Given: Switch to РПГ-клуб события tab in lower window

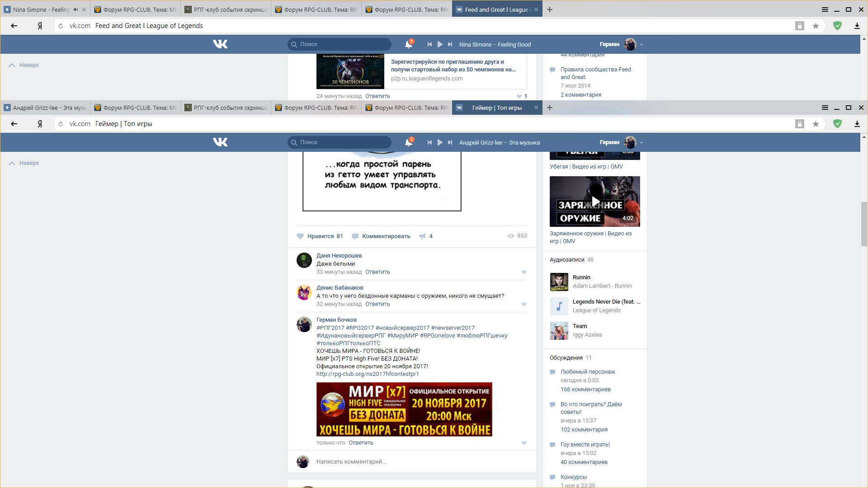Looking at the screenshot, I should click(x=226, y=108).
